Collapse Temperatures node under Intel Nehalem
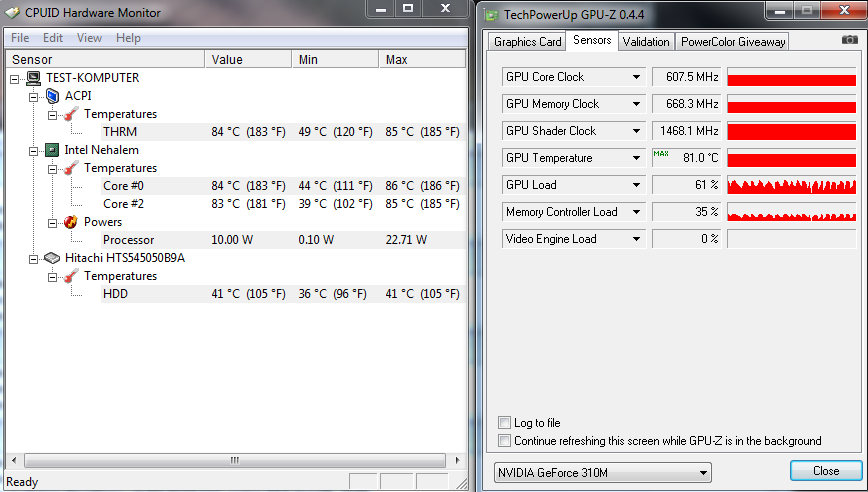 (x=53, y=169)
